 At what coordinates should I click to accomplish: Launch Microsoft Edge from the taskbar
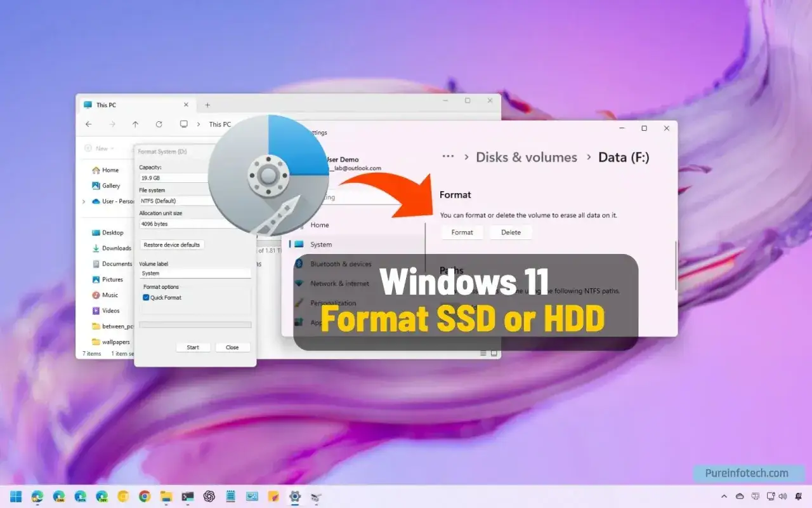(37, 497)
